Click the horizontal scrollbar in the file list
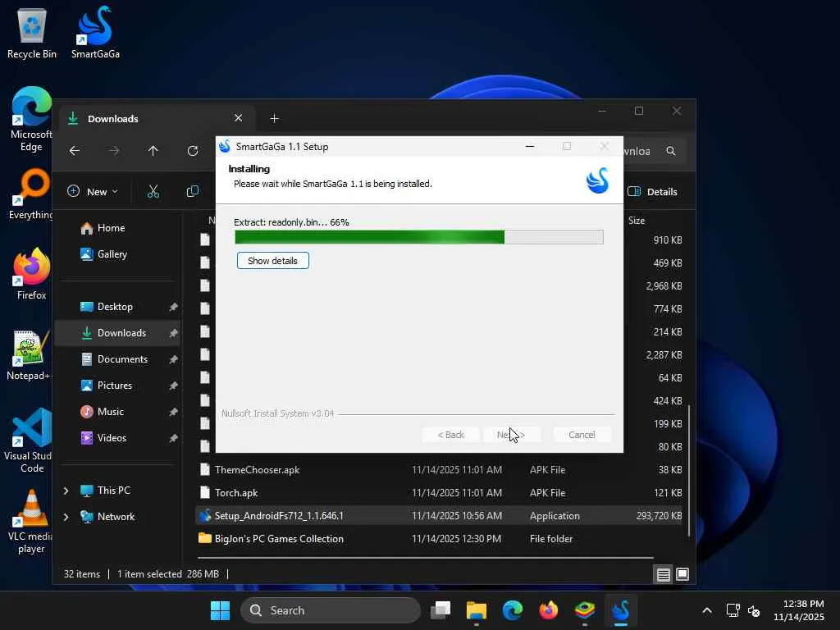Image resolution: width=840 pixels, height=630 pixels. pyautogui.click(x=426, y=558)
